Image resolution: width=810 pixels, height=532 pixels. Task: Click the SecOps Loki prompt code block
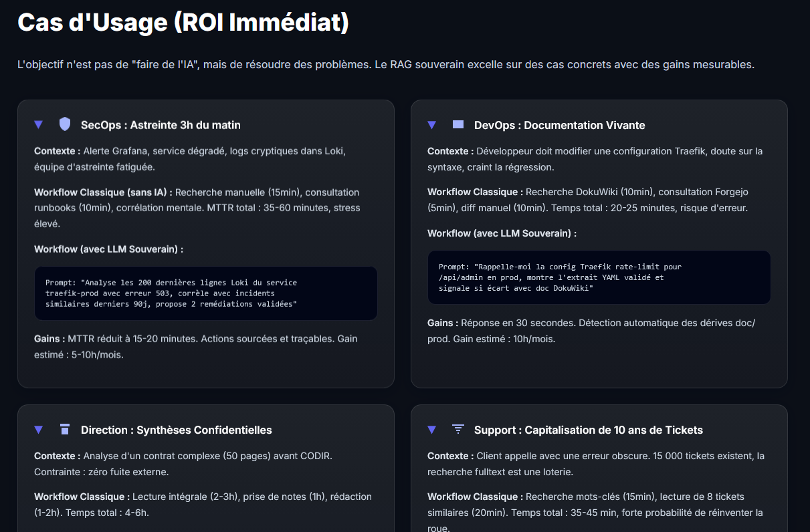pos(206,293)
